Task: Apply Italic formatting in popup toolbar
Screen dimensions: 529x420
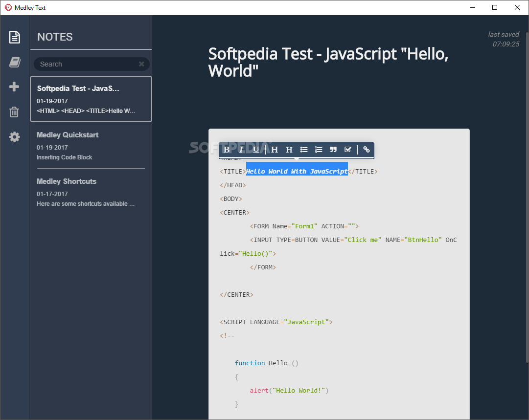Action: tap(241, 150)
